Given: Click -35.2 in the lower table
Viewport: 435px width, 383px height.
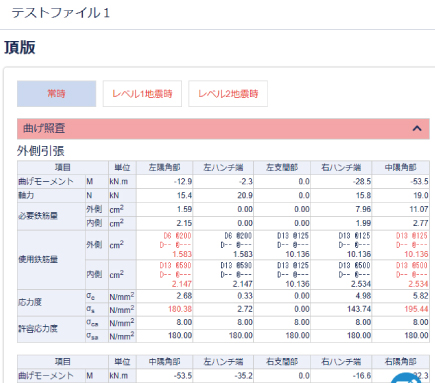Looking at the screenshot, I should pos(244,376).
